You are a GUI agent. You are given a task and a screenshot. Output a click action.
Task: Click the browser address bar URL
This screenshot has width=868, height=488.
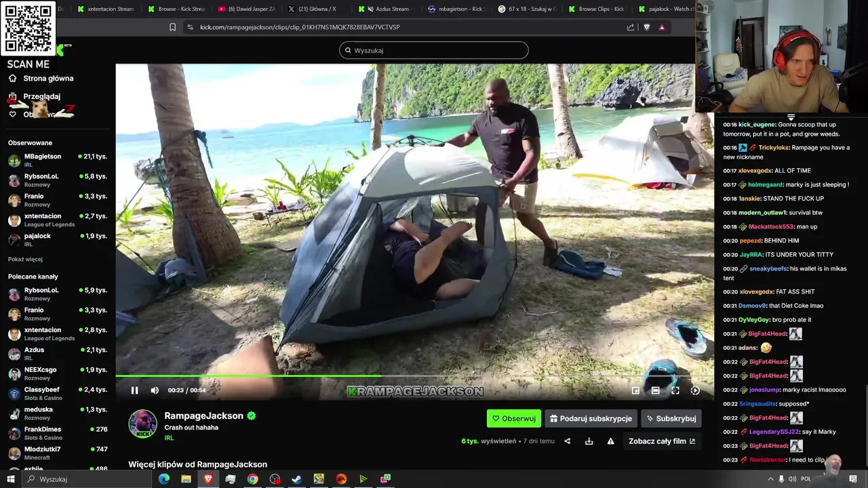300,27
